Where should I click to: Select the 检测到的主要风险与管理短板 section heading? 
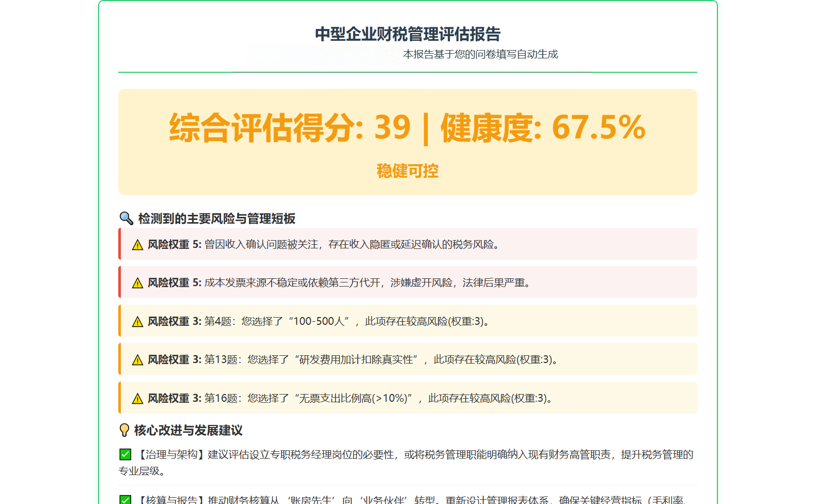(216, 218)
